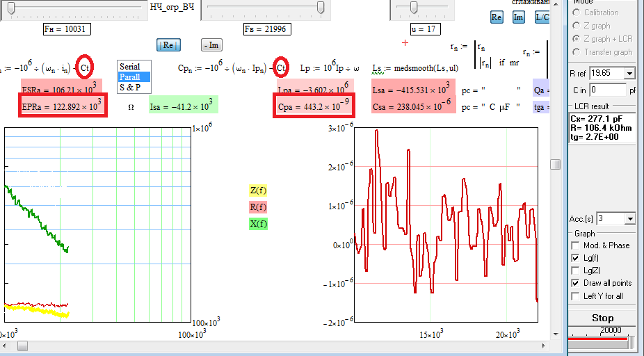
Task: Select Serial in the list box
Action: pyautogui.click(x=134, y=67)
